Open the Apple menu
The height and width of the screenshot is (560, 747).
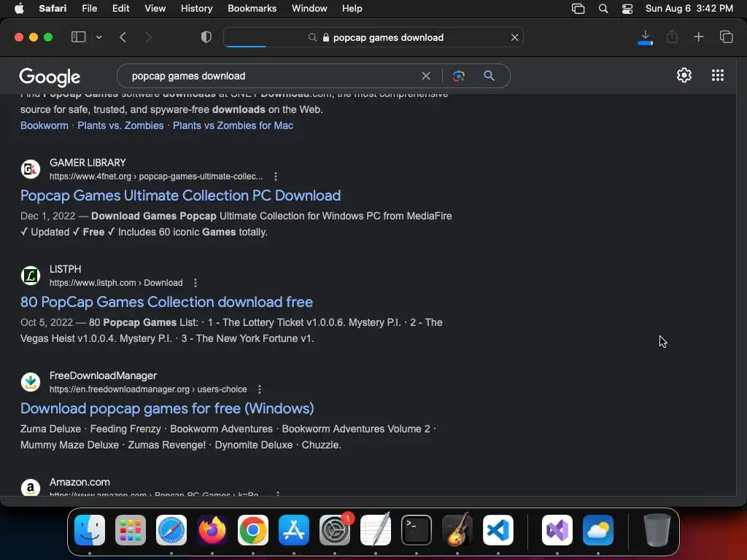click(x=19, y=9)
